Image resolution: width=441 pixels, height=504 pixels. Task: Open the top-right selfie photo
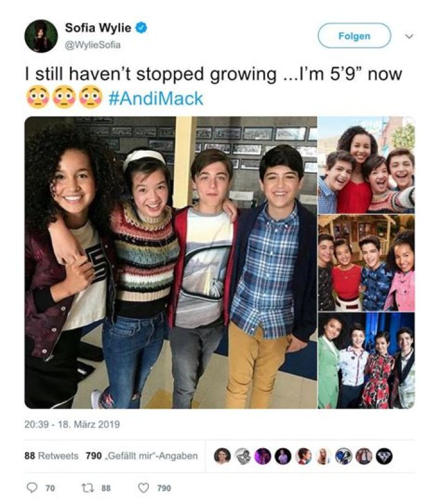pyautogui.click(x=366, y=165)
